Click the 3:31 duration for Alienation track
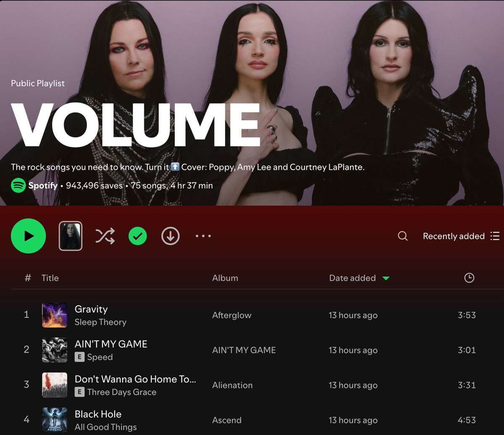The width and height of the screenshot is (504, 435). pos(467,385)
